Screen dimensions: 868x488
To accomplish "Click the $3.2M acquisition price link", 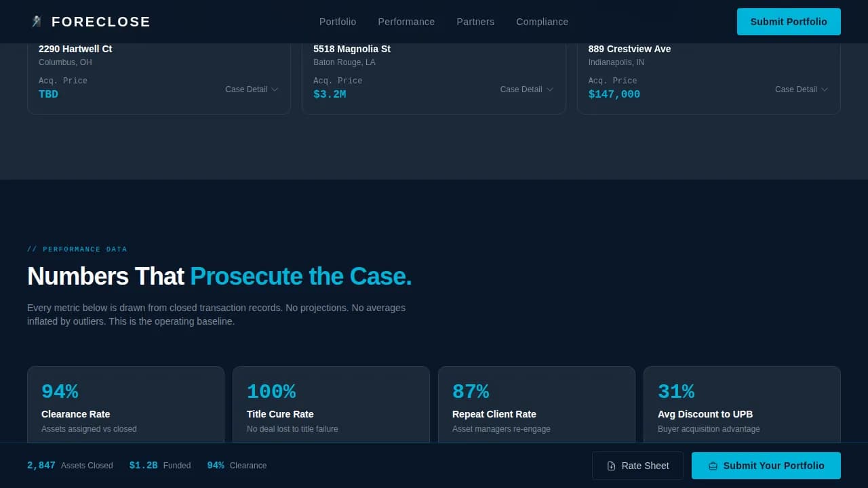I will pyautogui.click(x=330, y=94).
